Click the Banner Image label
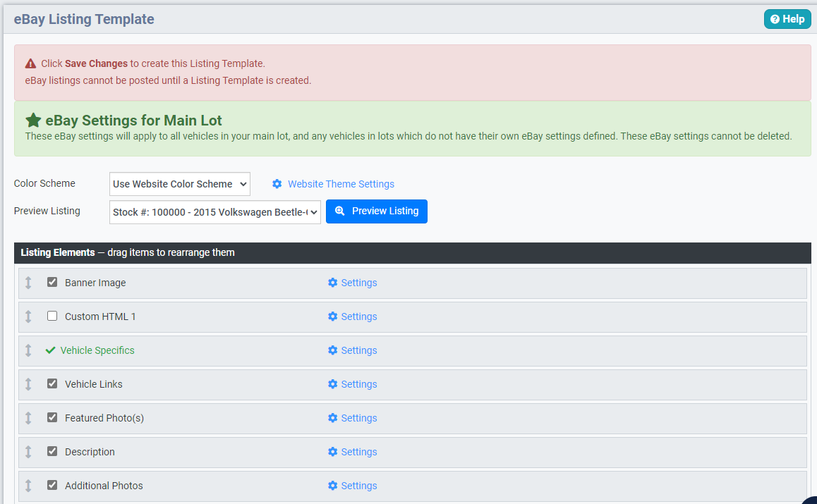The height and width of the screenshot is (504, 817). point(95,283)
